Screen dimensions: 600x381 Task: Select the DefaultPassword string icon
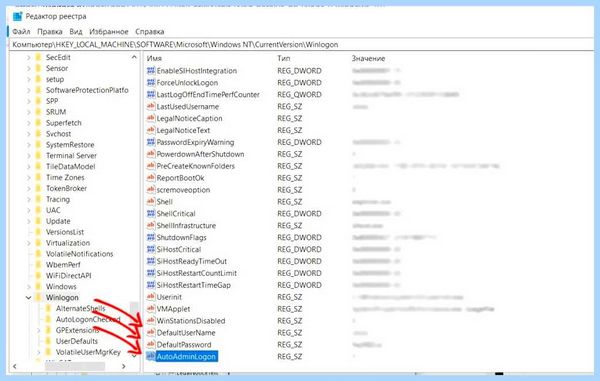pyautogui.click(x=151, y=344)
